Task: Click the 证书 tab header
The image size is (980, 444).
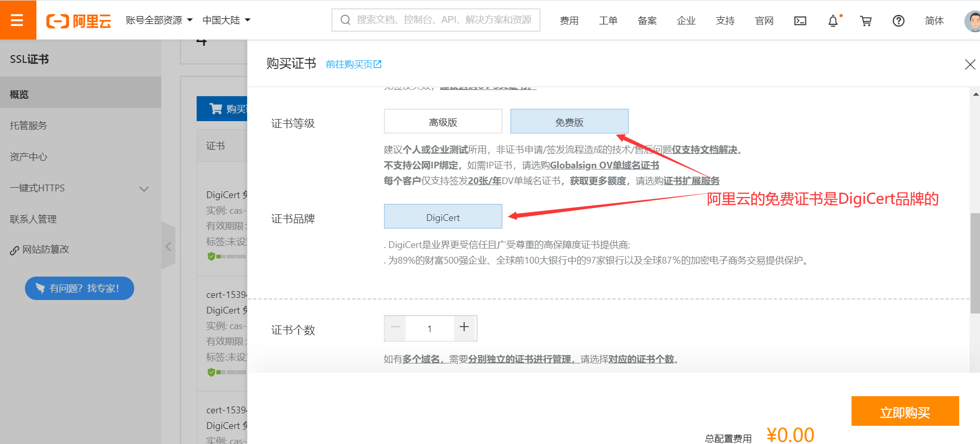Action: point(215,146)
